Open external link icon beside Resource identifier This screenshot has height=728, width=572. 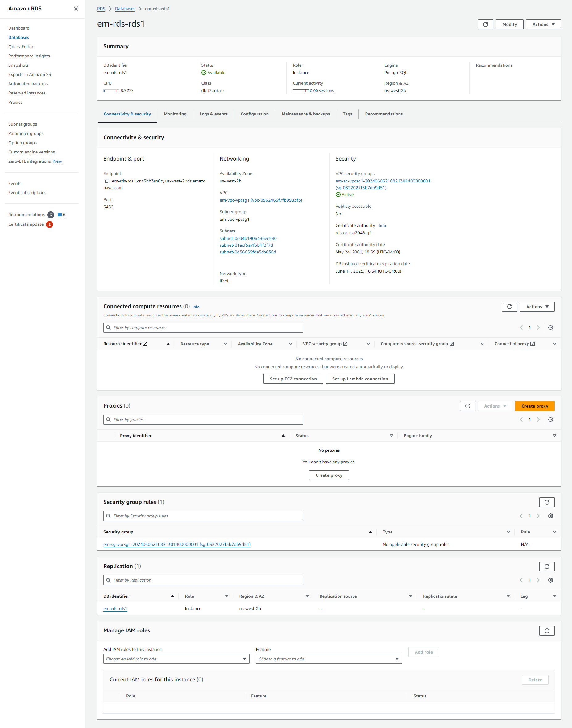click(x=145, y=344)
